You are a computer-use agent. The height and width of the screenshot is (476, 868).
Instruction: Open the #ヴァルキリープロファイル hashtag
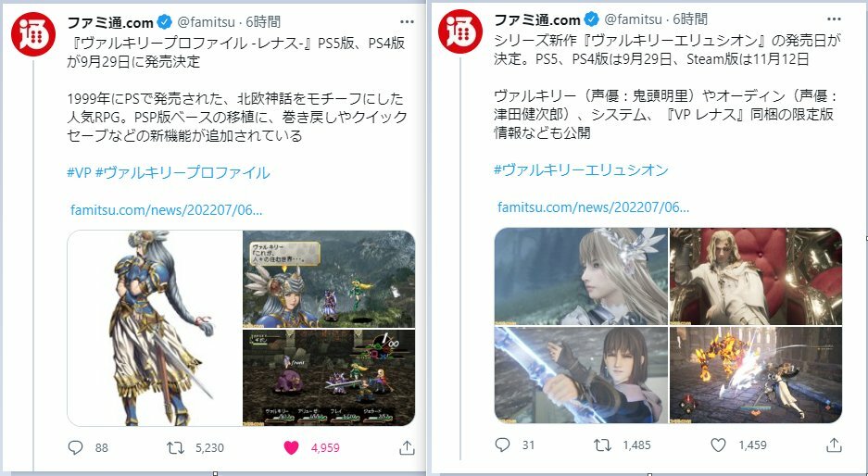[x=182, y=172]
